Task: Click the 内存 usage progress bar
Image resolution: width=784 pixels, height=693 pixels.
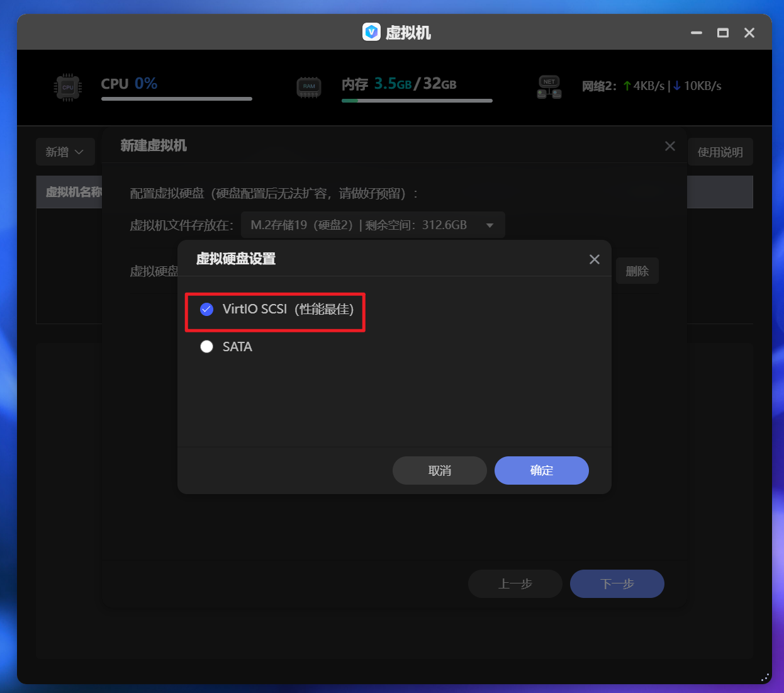Action: pyautogui.click(x=417, y=100)
